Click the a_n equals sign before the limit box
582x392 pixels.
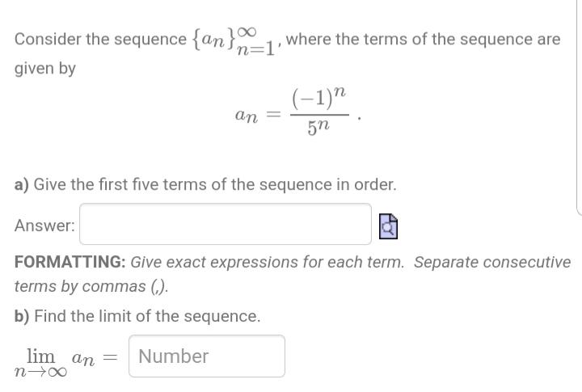110,358
